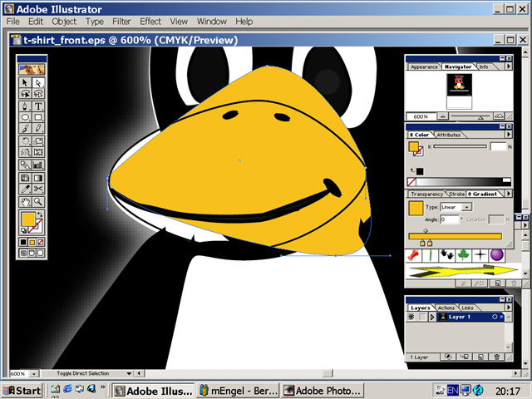
Task: Open Toggle Direct Selection status dropdown
Action: pos(129,373)
